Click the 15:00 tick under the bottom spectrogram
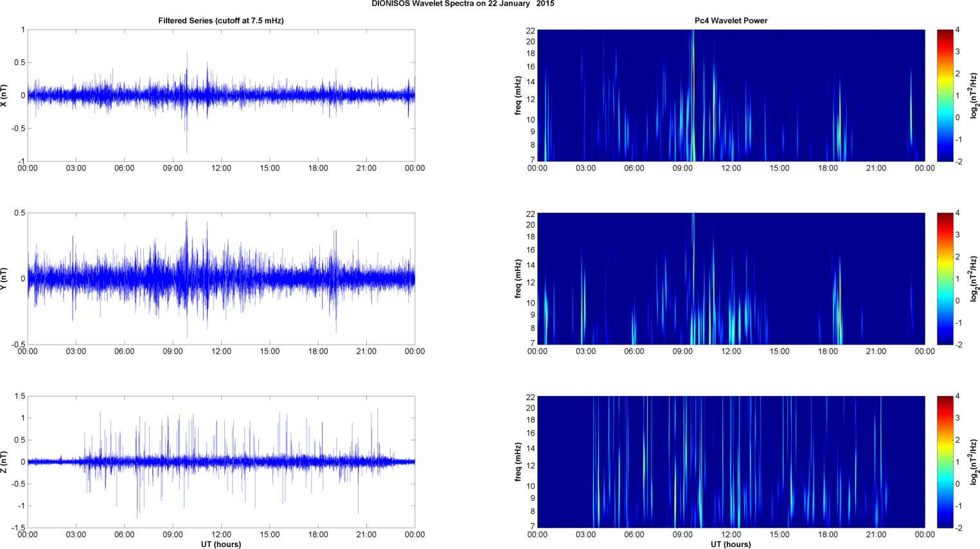980x549 pixels. point(780,534)
